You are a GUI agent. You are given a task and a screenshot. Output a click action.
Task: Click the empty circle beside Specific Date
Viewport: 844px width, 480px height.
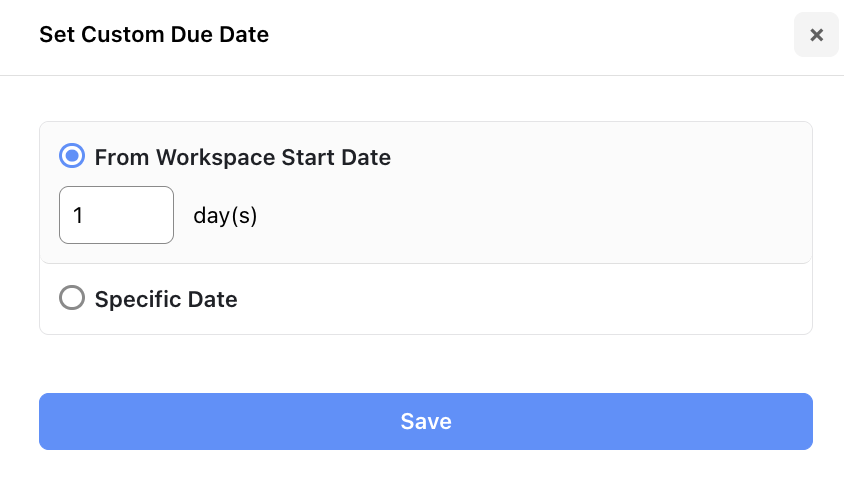pyautogui.click(x=72, y=298)
